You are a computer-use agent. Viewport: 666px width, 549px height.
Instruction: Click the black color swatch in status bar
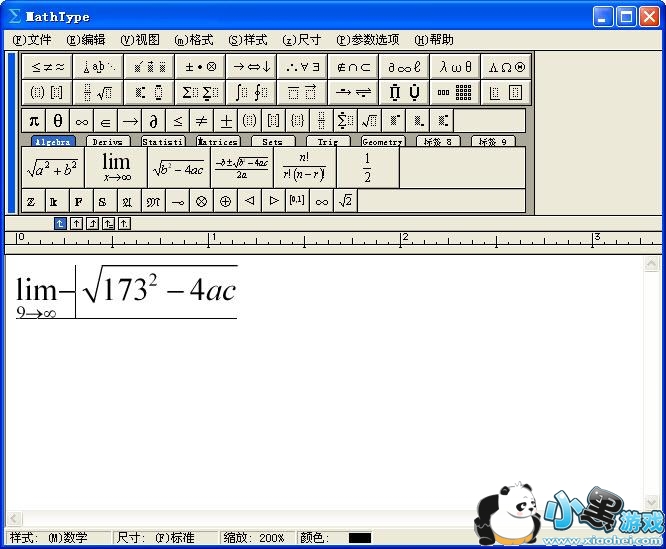pyautogui.click(x=360, y=538)
